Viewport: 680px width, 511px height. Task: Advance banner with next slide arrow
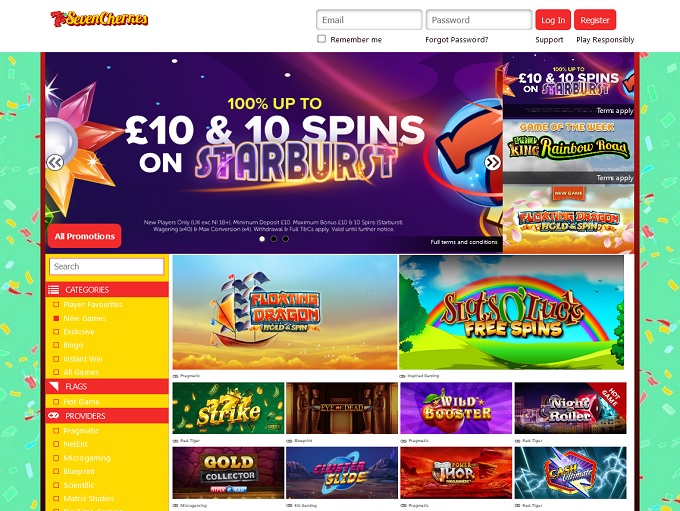coord(493,163)
